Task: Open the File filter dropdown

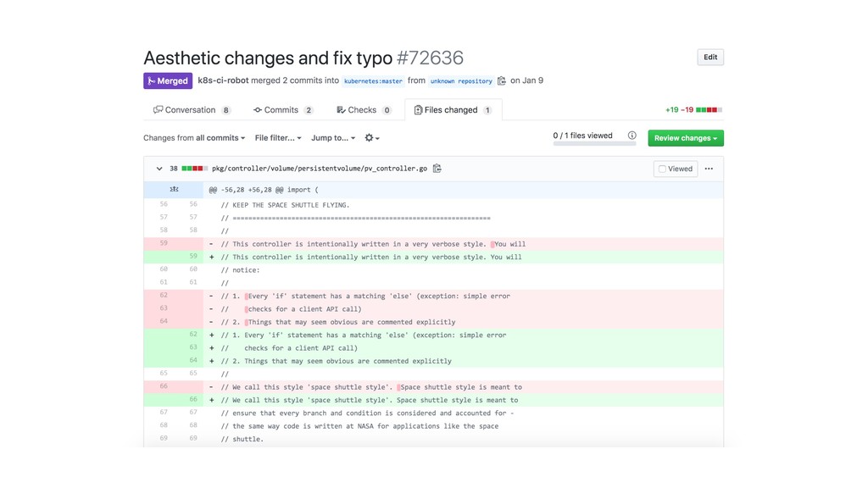Action: [x=278, y=138]
